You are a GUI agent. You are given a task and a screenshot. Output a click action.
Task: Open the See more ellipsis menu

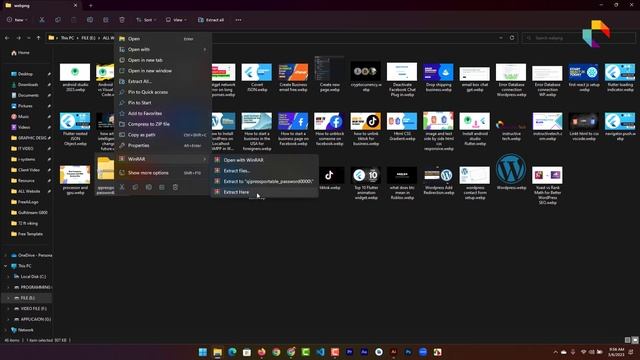point(238,20)
